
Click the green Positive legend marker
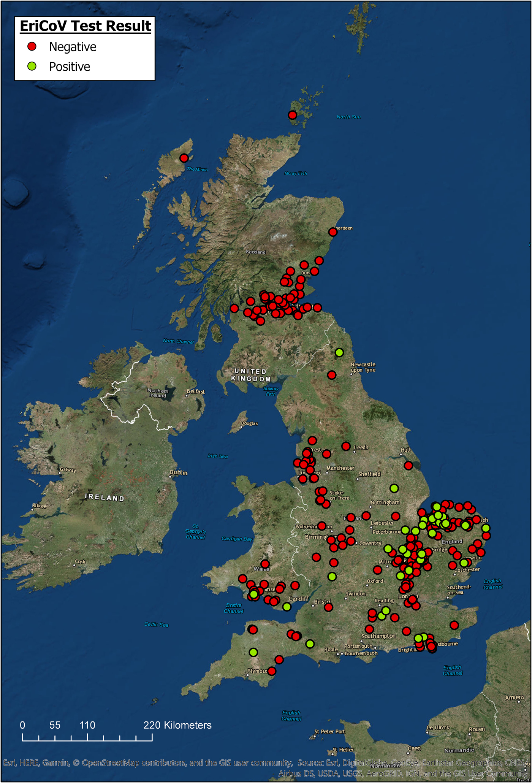pyautogui.click(x=32, y=66)
